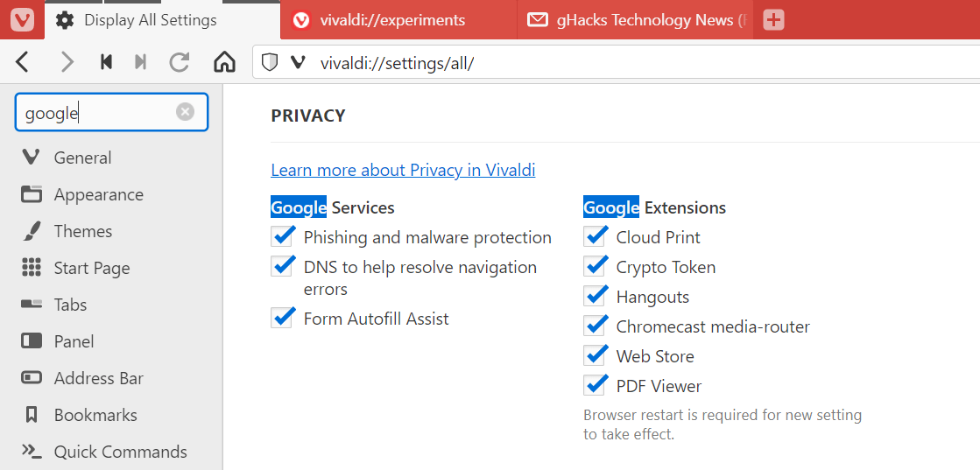
Task: Uncheck Chromecast media-router option
Action: pyautogui.click(x=596, y=326)
